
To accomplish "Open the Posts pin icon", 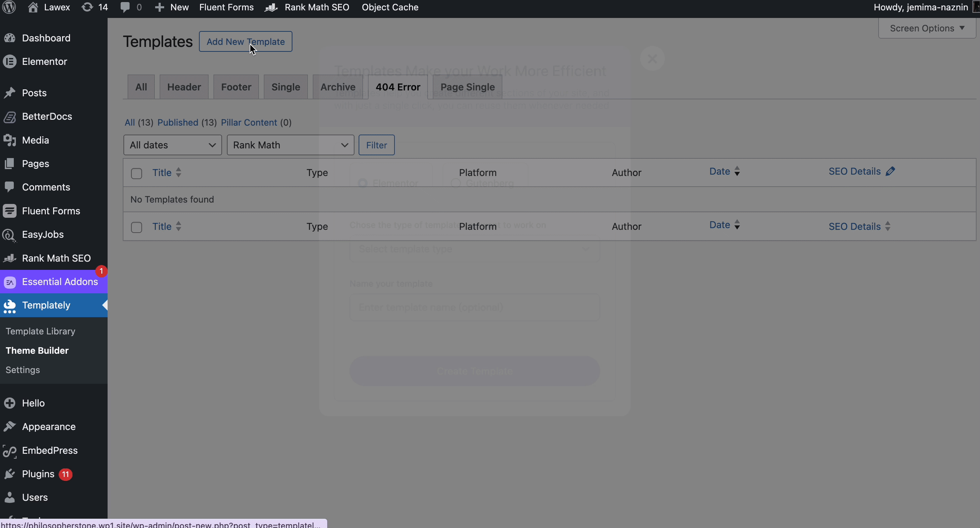I will click(x=10, y=92).
